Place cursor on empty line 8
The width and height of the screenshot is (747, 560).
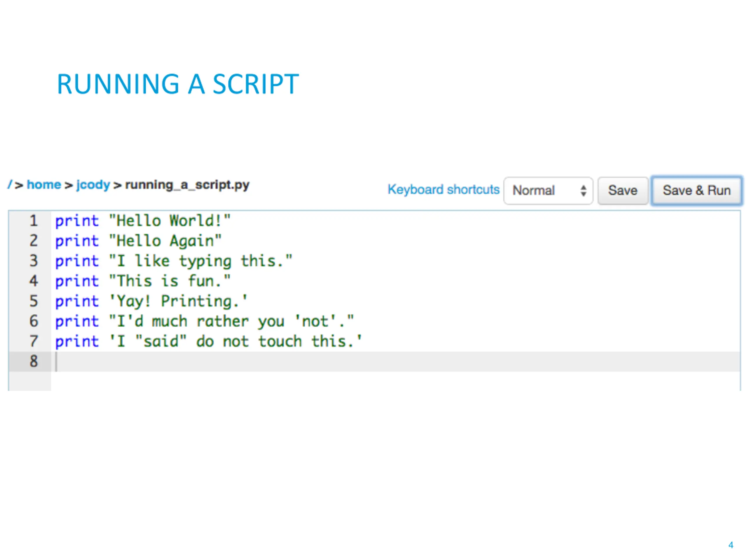(395, 361)
